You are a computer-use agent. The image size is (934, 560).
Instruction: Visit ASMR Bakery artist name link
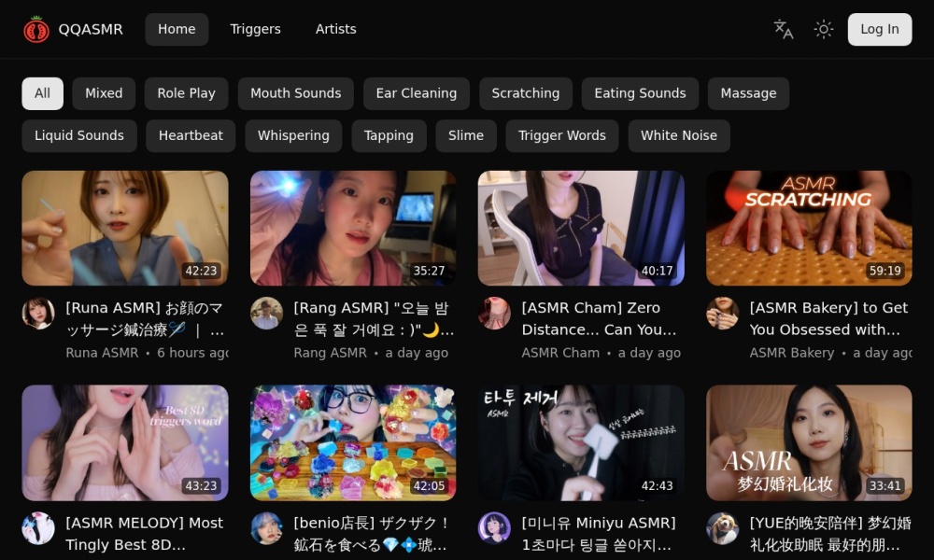pyautogui.click(x=792, y=353)
